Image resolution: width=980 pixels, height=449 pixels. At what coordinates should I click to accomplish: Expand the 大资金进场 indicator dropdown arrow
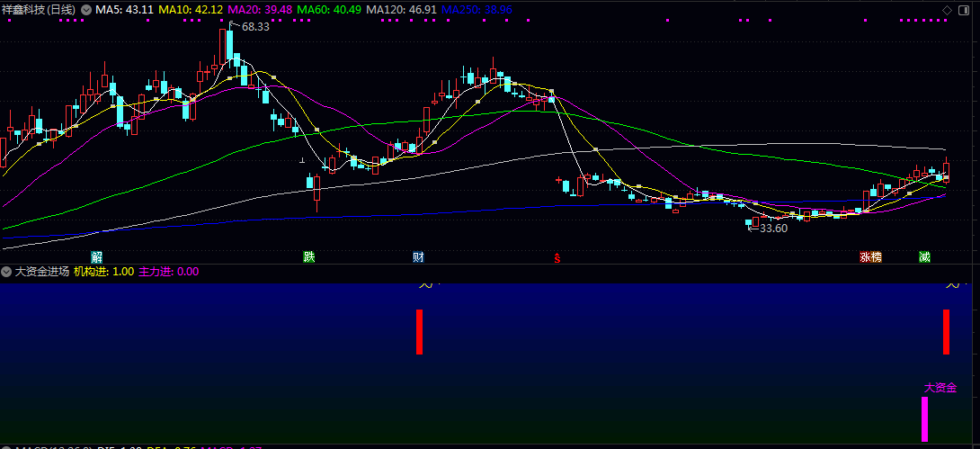coord(6,271)
